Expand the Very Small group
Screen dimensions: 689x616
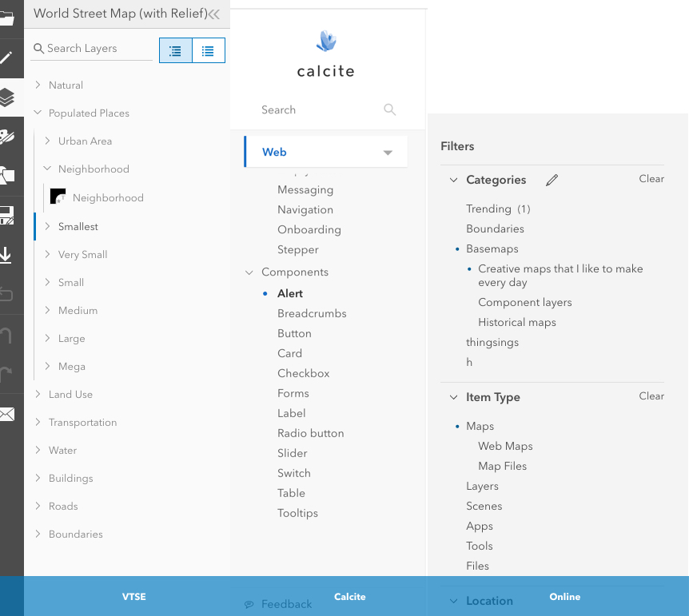[47, 254]
